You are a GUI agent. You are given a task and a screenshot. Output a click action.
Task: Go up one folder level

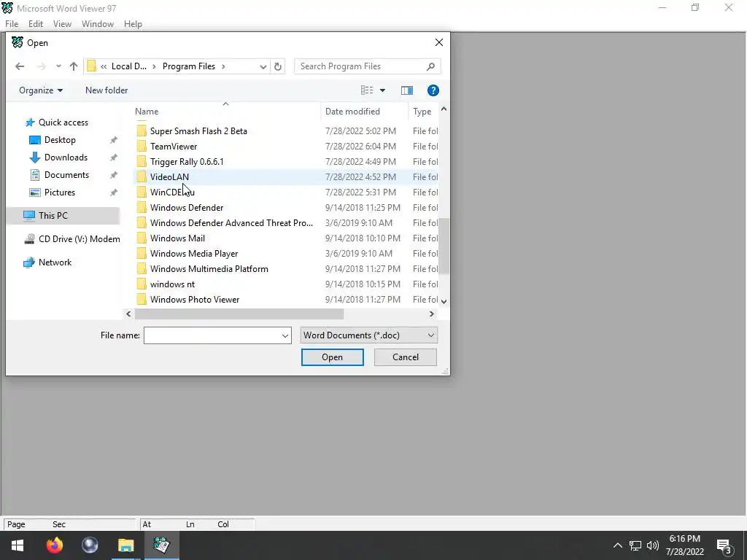(x=74, y=66)
